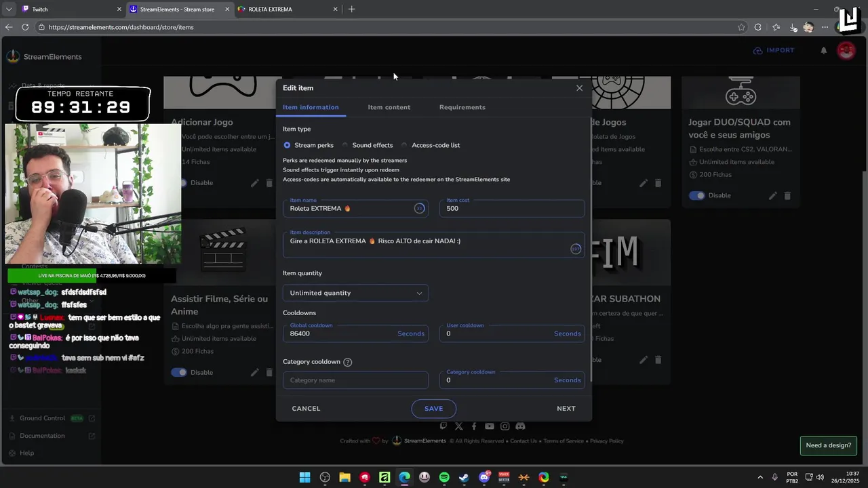Choose the Stream perks item type
The width and height of the screenshot is (868, 488).
click(x=287, y=145)
